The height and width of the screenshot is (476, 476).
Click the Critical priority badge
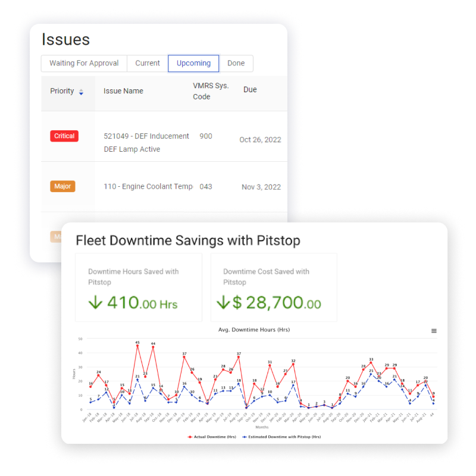point(64,136)
